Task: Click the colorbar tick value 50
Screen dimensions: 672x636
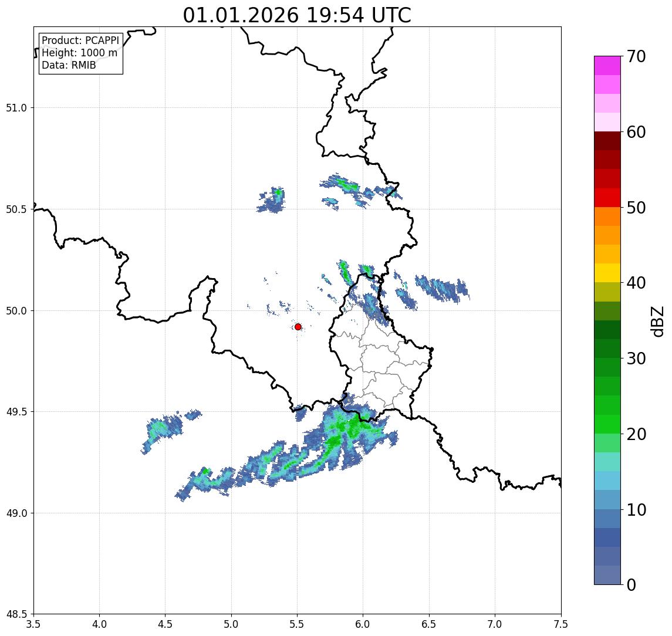Action: pos(636,208)
